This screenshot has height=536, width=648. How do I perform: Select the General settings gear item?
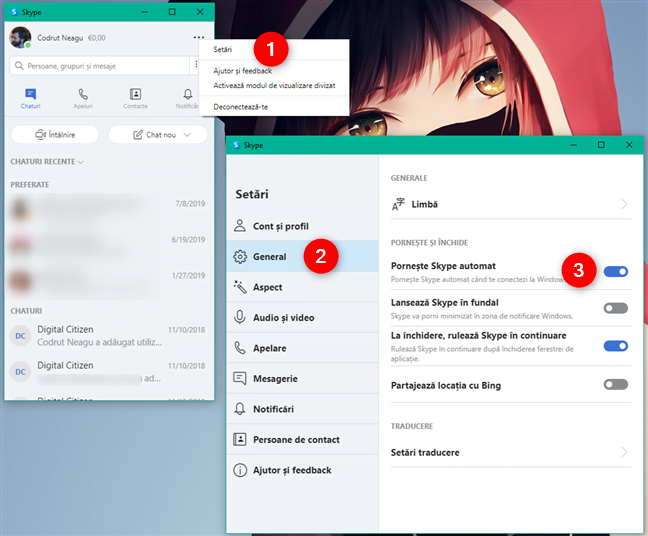pos(303,257)
